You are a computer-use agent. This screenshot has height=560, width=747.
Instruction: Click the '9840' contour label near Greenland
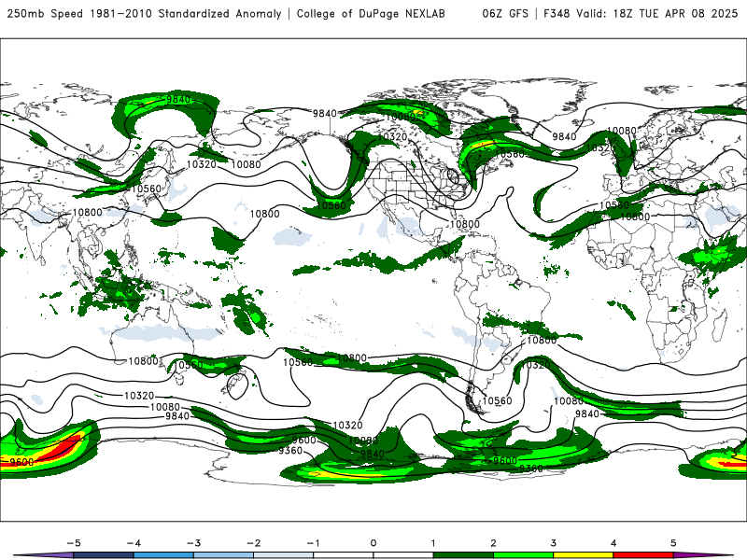[565, 136]
